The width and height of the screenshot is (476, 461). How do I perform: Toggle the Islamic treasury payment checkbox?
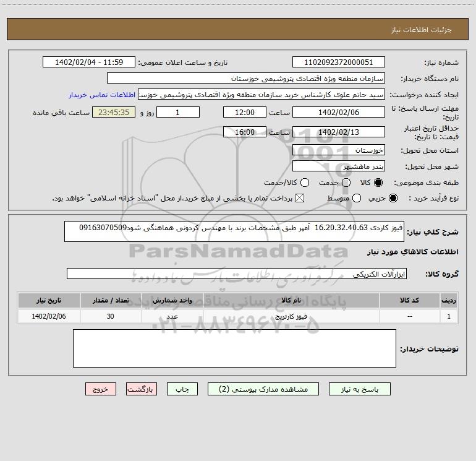tap(300, 198)
